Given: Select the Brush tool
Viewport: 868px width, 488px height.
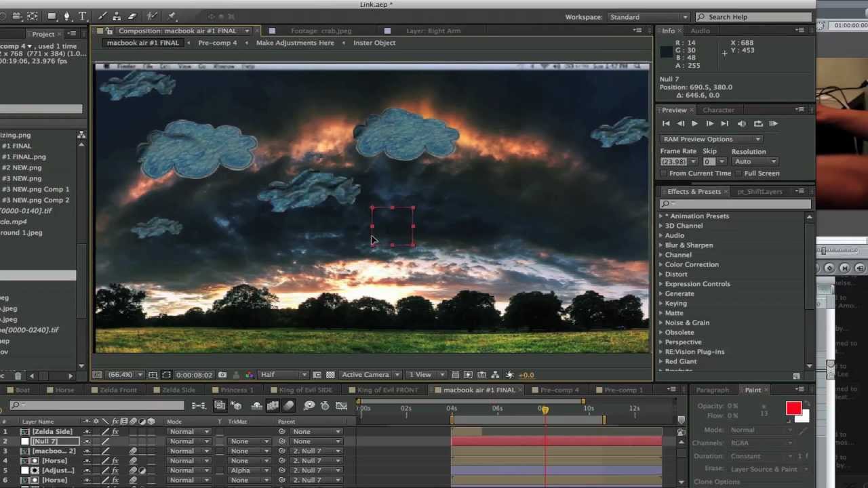Looking at the screenshot, I should [102, 16].
